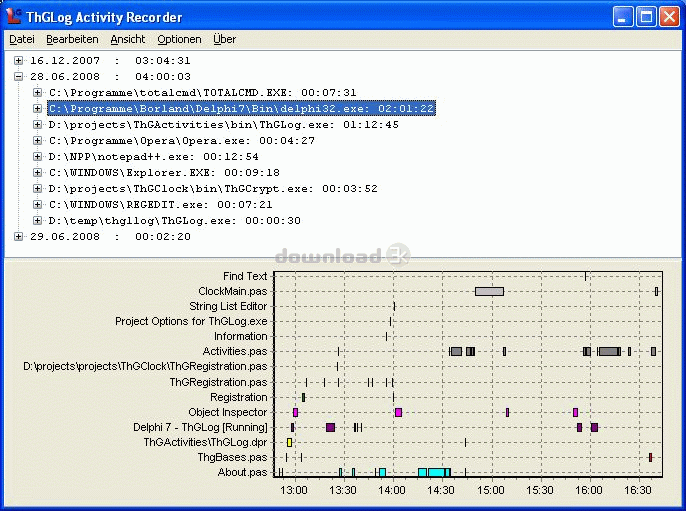Select the Explorer.EXE 00:09:18 row
The width and height of the screenshot is (686, 511).
point(164,172)
